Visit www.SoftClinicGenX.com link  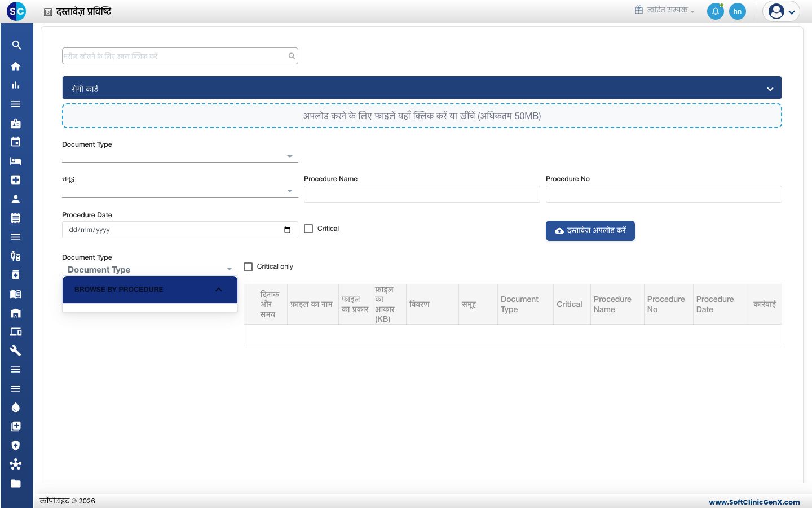tap(754, 502)
